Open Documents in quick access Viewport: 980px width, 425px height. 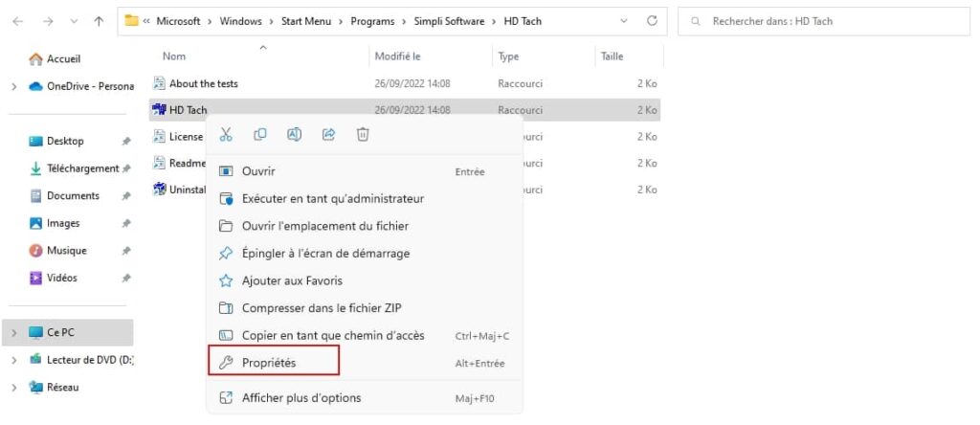coord(73,195)
